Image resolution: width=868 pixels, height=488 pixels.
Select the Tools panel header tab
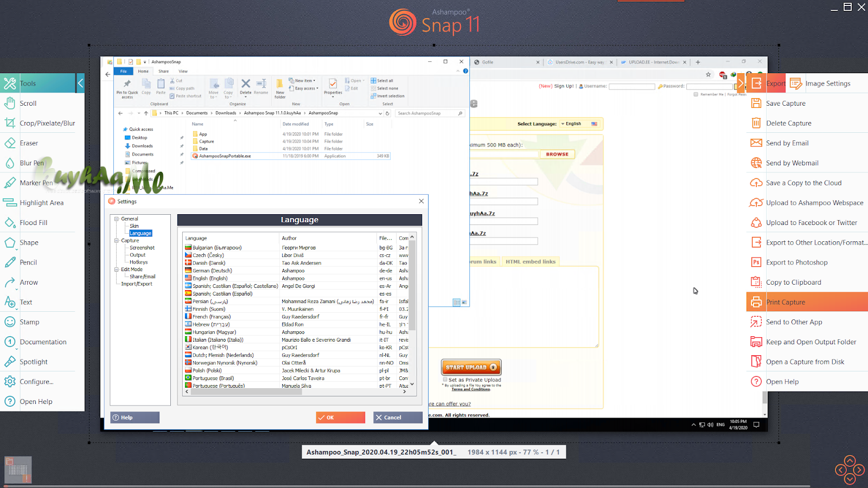pyautogui.click(x=38, y=83)
